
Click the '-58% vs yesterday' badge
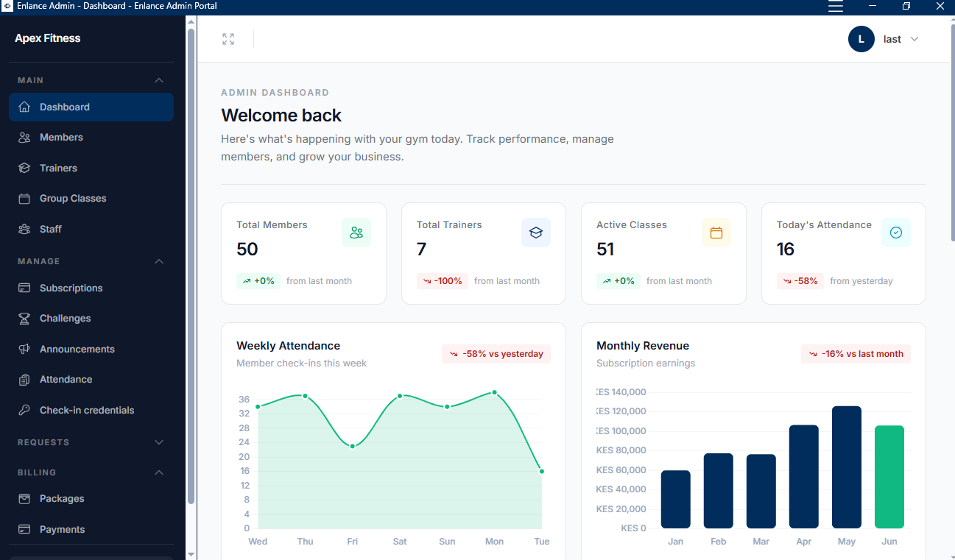[x=496, y=354]
